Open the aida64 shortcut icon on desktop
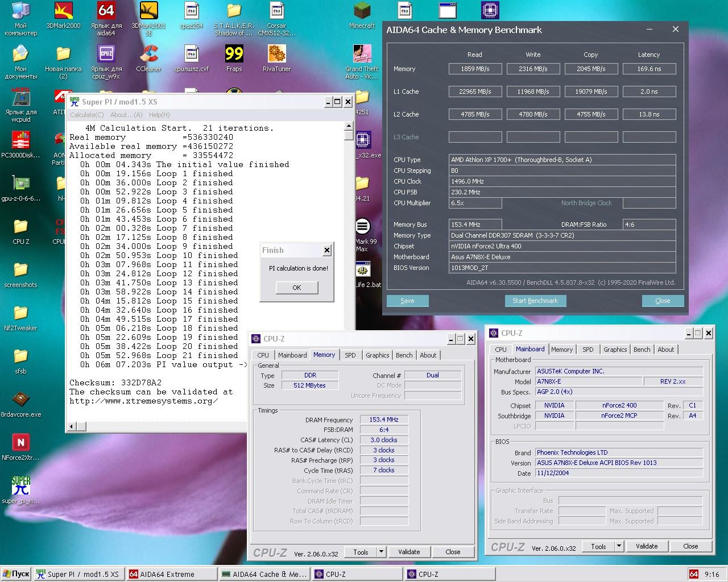 [x=106, y=19]
